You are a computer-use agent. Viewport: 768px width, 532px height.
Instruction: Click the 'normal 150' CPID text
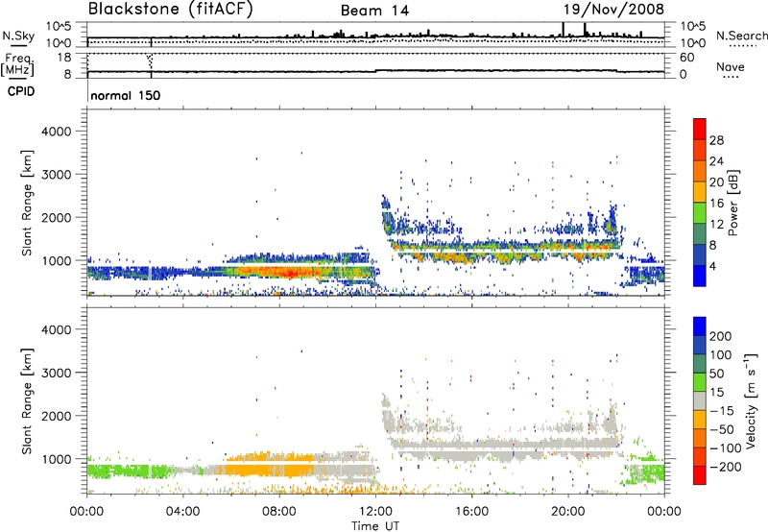pyautogui.click(x=126, y=95)
